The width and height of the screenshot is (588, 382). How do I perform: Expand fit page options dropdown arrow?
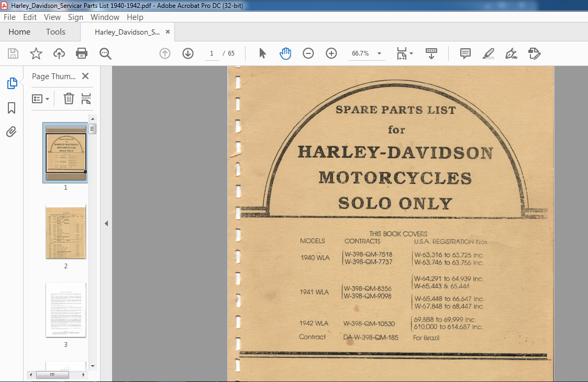(412, 53)
